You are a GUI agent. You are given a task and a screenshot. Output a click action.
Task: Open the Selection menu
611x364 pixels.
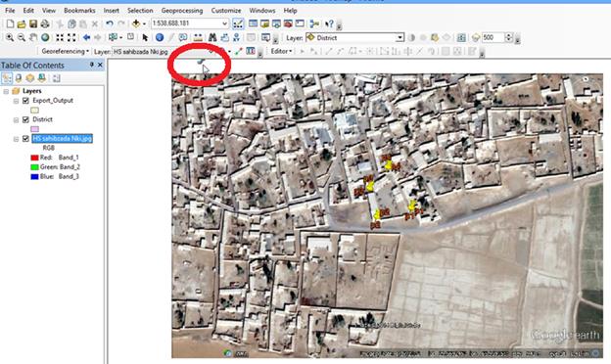(x=140, y=11)
